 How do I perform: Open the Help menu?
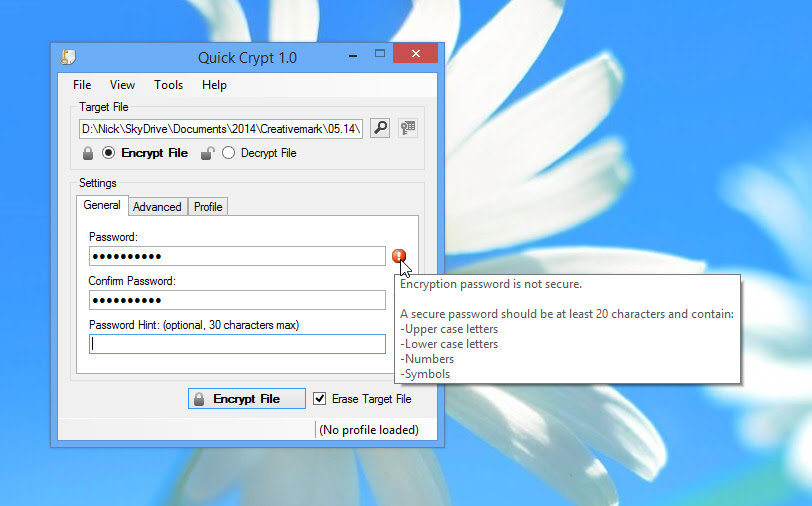(214, 85)
